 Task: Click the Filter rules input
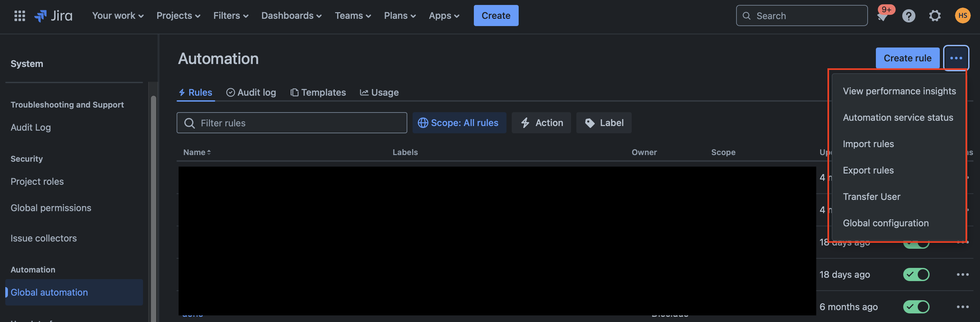point(291,123)
